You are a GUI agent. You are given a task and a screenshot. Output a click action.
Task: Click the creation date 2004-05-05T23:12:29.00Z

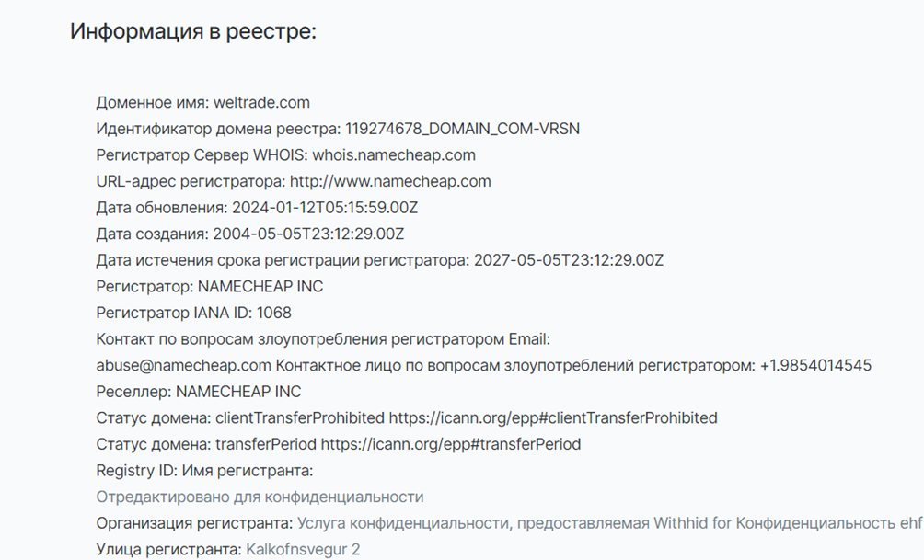click(x=308, y=234)
